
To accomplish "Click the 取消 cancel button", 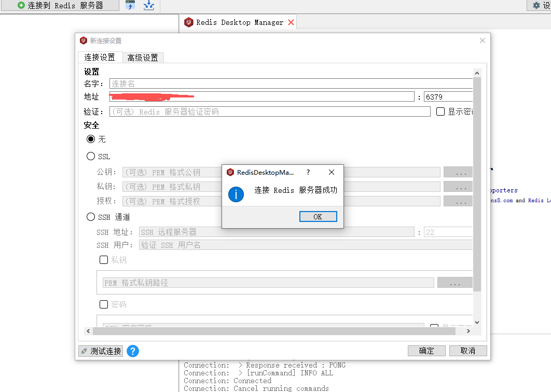I will (468, 351).
